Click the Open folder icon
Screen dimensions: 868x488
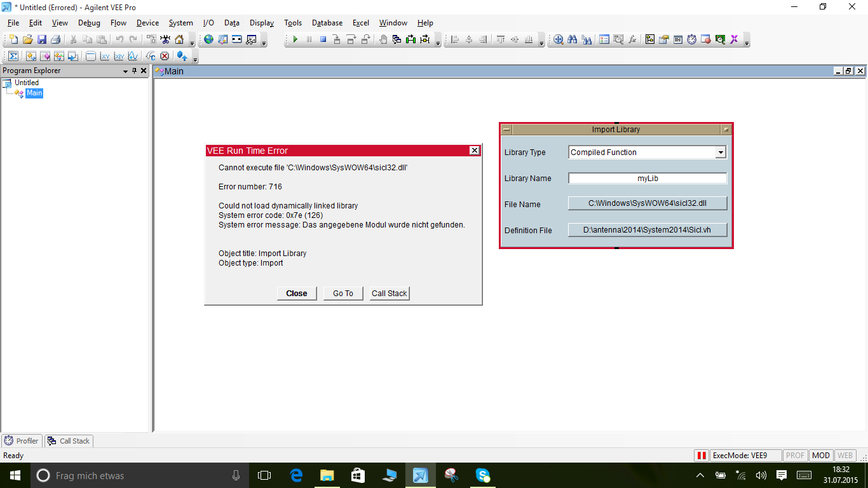(27, 39)
